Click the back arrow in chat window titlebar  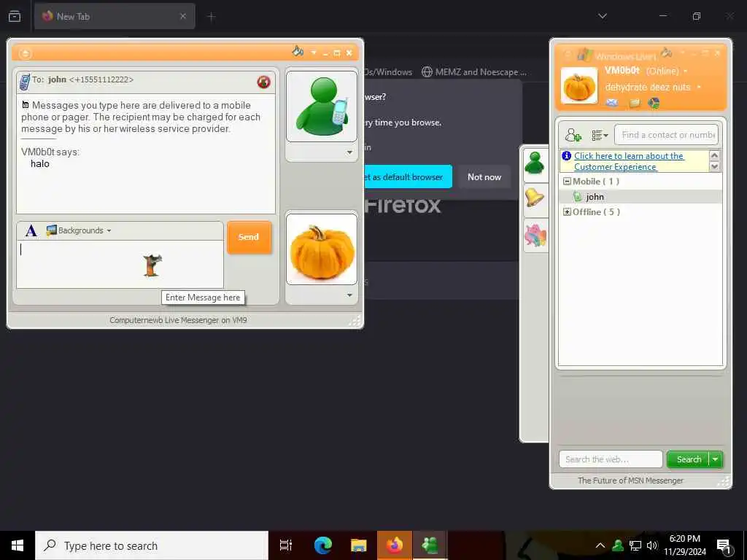(x=26, y=53)
